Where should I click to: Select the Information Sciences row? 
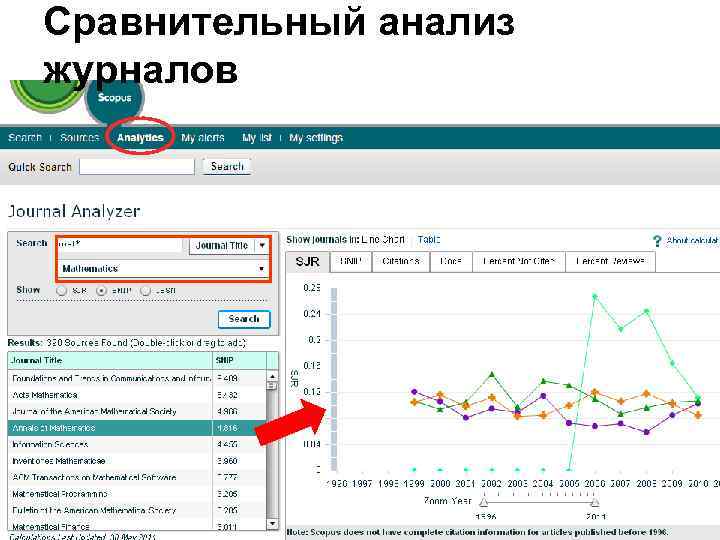pyautogui.click(x=137, y=444)
